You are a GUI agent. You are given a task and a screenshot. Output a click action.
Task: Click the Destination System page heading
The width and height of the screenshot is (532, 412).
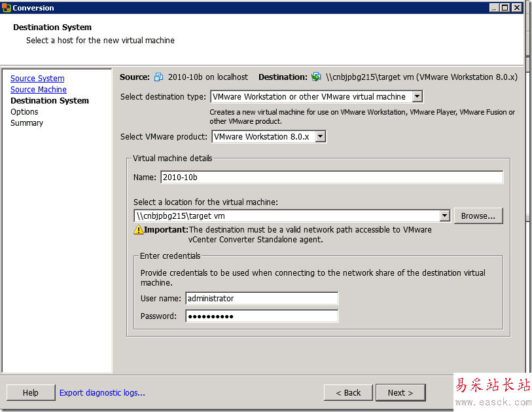pyautogui.click(x=52, y=27)
